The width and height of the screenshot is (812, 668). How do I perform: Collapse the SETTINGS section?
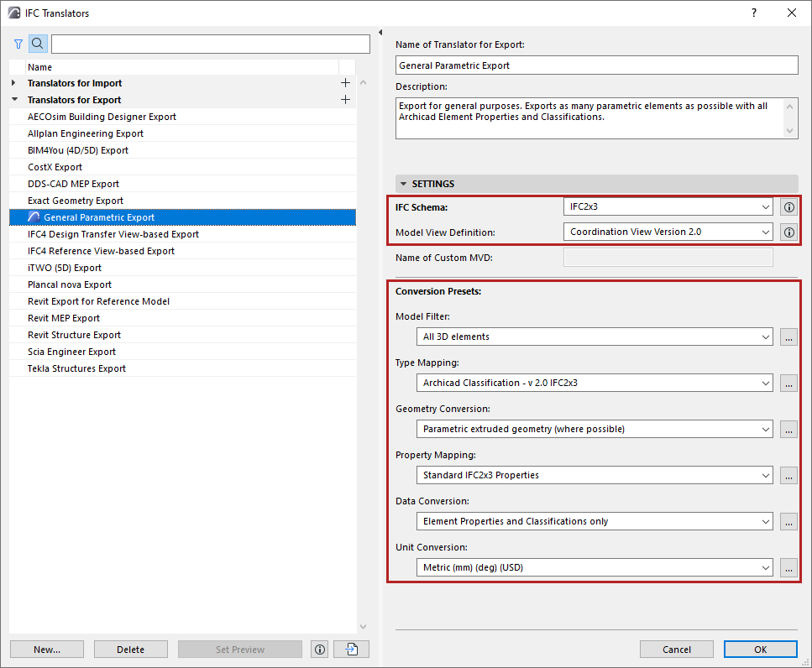[x=403, y=184]
